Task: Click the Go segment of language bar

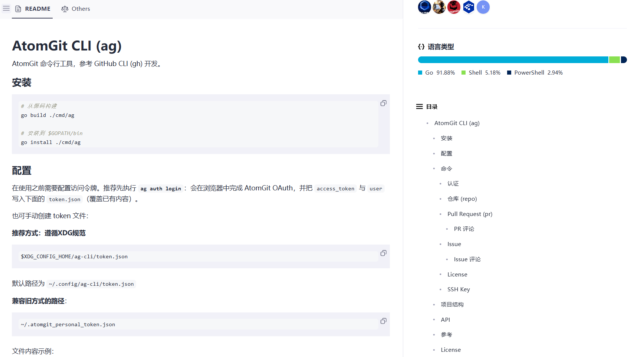Action: (x=513, y=60)
